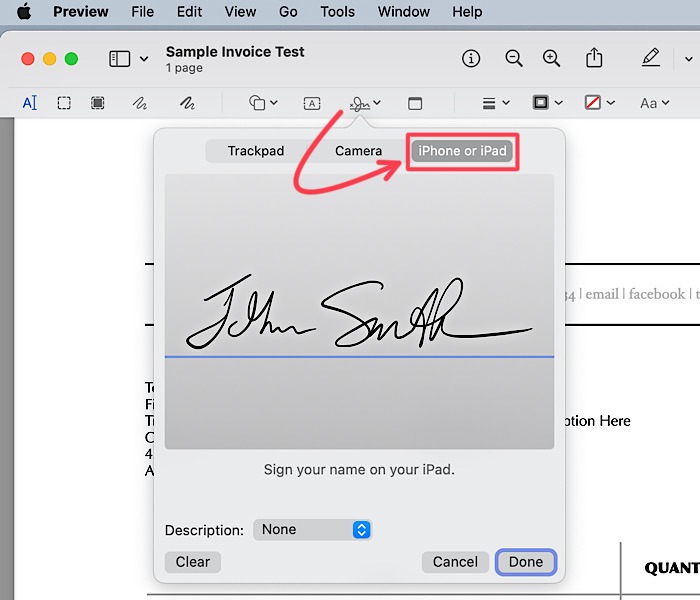Click the Sample Invoice Test title
The image size is (700, 600).
click(x=235, y=52)
